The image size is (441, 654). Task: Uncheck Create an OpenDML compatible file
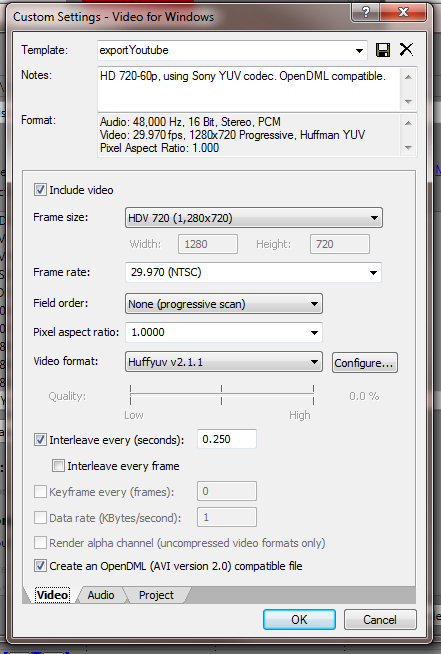point(40,566)
